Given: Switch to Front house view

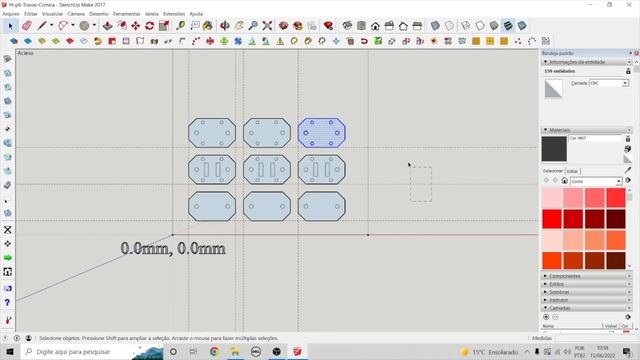Looking at the screenshot, I should coord(375,26).
